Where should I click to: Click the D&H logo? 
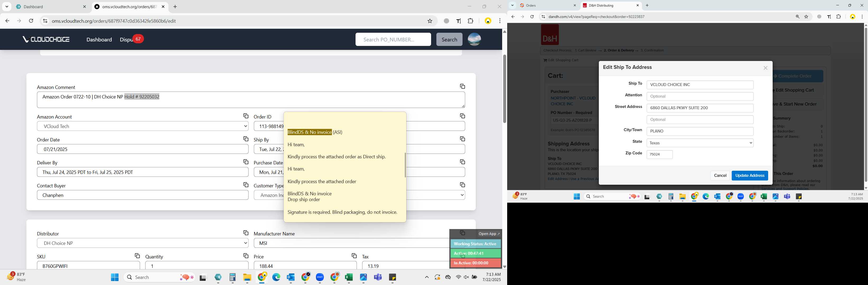click(x=550, y=35)
